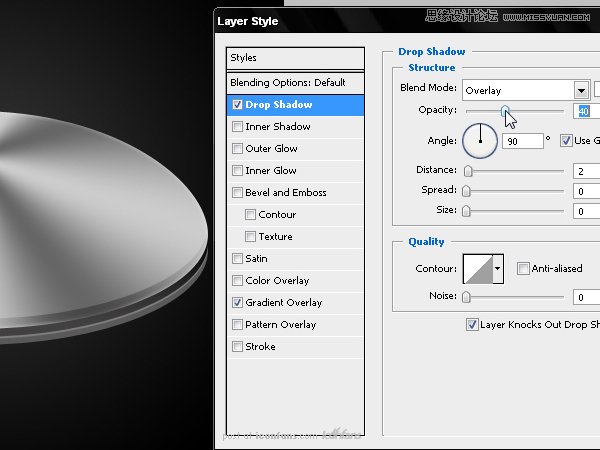Click the Distance value field showing 2

click(x=587, y=171)
